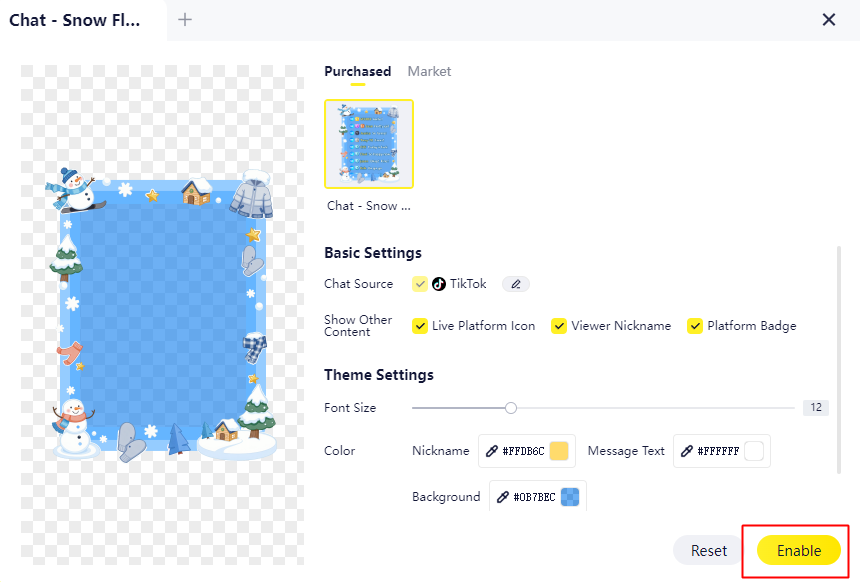Select the Chat - Snow theme thumbnail
The height and width of the screenshot is (582, 860).
point(369,144)
